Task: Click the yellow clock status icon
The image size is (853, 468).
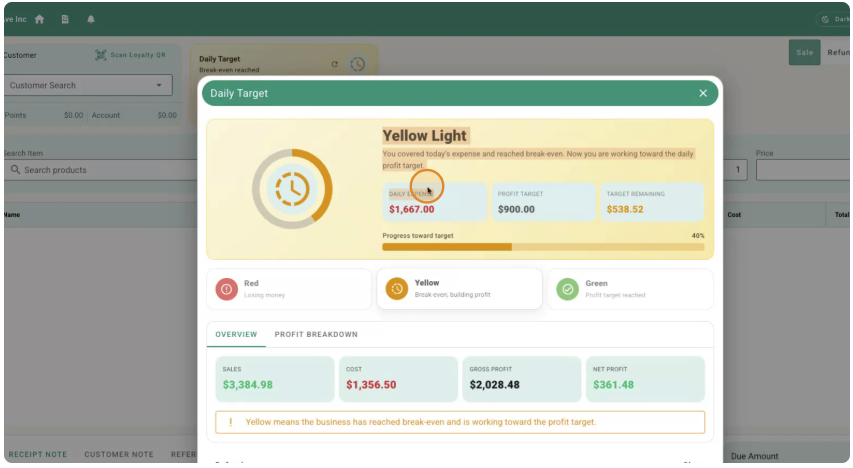Action: pyautogui.click(x=397, y=288)
